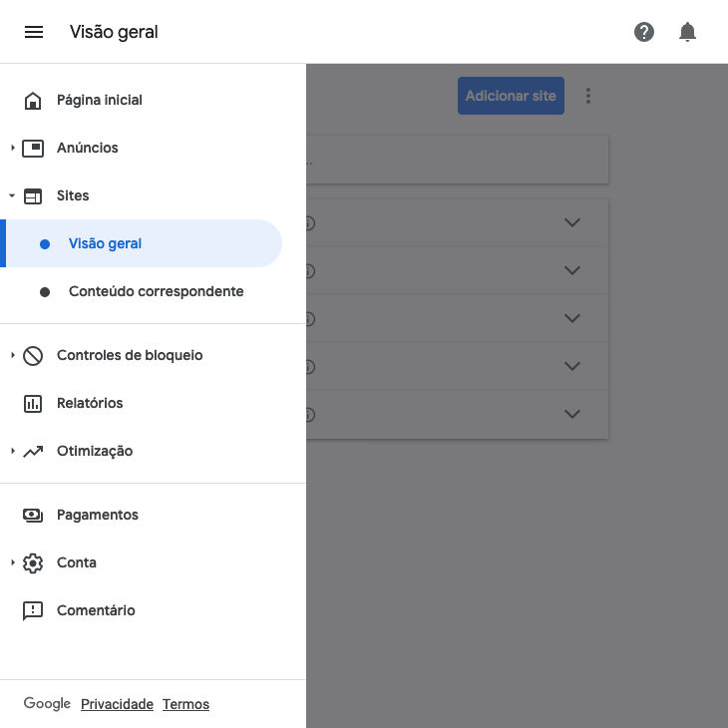The height and width of the screenshot is (728, 728).
Task: Expand the Otimização section arrow
Action: [13, 452]
